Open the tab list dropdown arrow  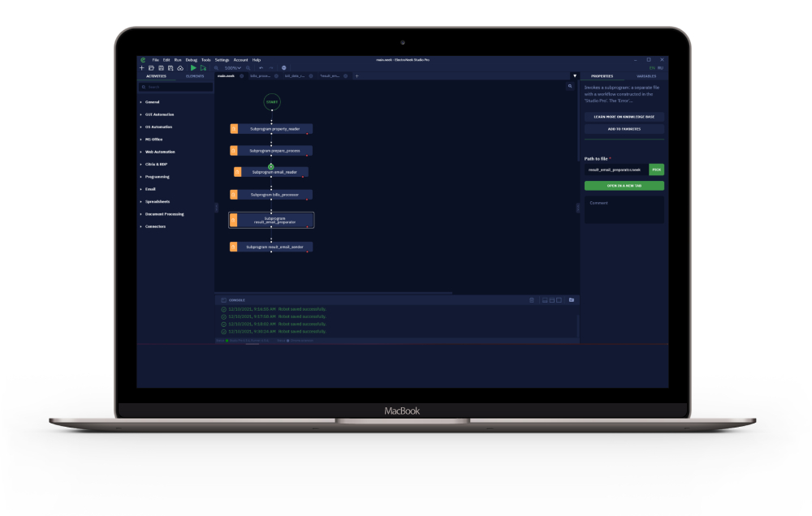(x=575, y=76)
